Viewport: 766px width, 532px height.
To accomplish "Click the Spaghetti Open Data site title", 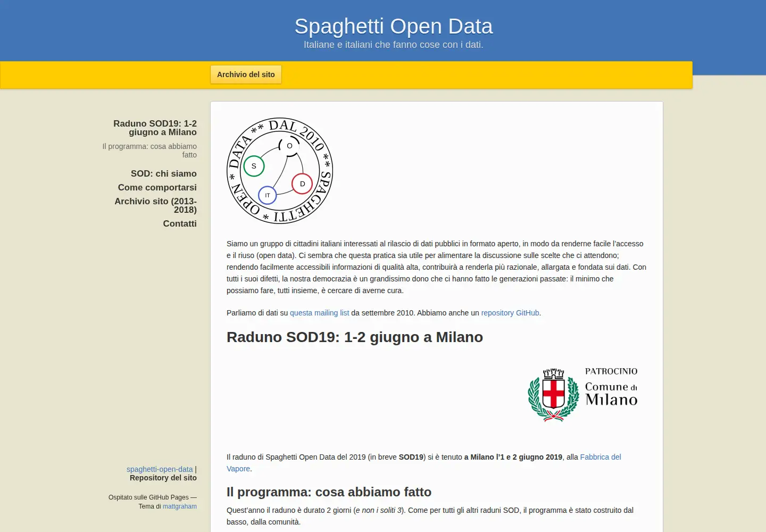I will pyautogui.click(x=394, y=26).
